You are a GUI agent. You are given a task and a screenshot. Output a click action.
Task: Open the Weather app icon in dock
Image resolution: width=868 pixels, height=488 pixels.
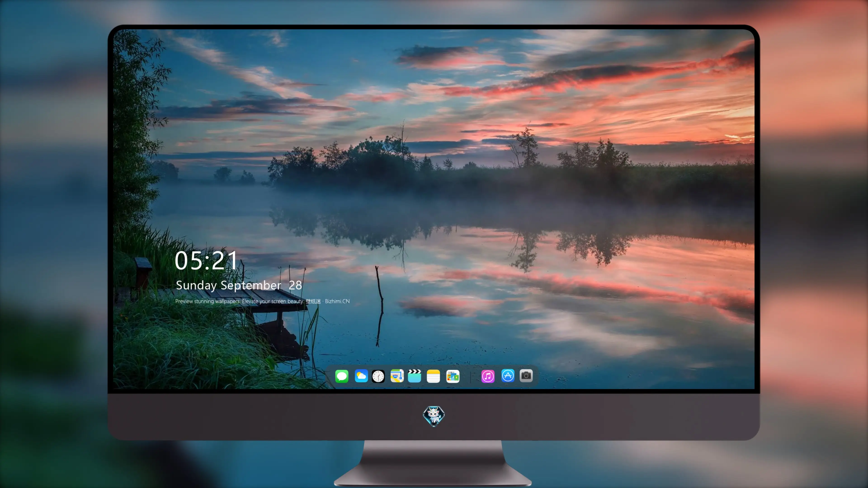point(361,376)
